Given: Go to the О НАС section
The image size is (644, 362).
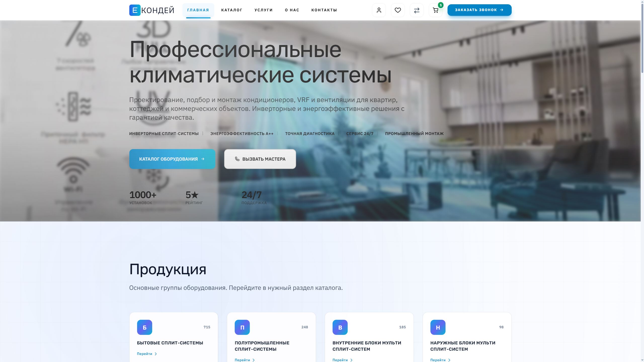Looking at the screenshot, I should [292, 10].
